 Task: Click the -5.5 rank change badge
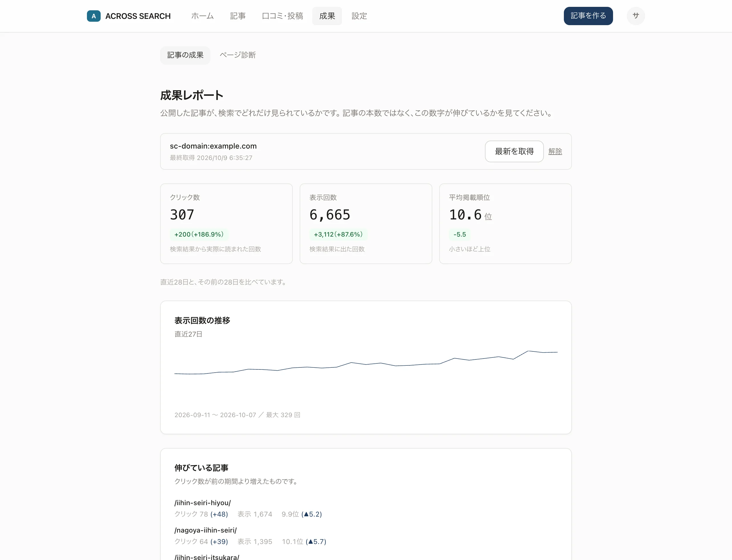[x=460, y=234]
